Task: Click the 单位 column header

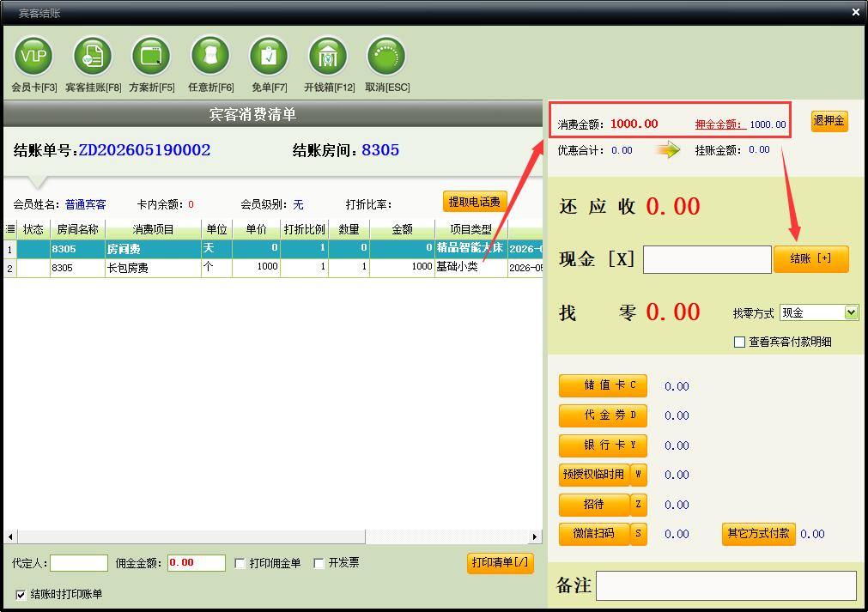Action: (216, 229)
